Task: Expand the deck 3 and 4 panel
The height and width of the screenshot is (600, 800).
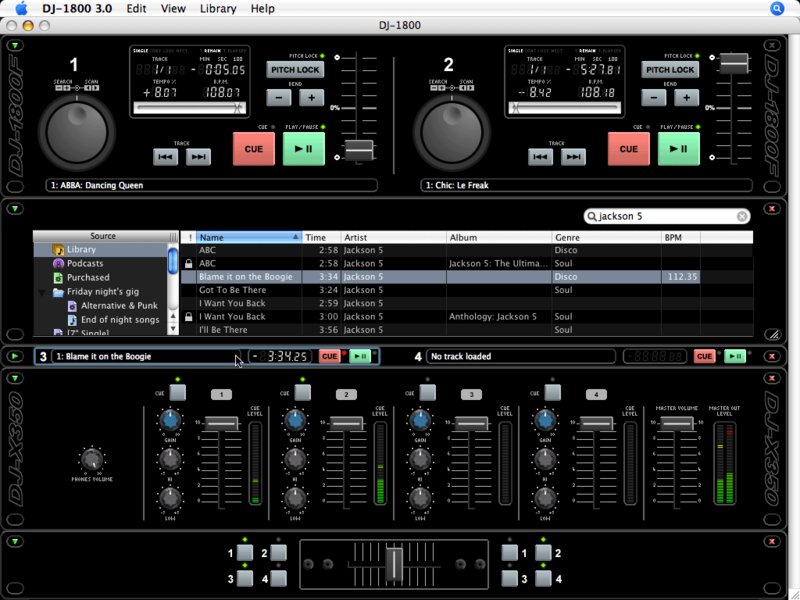Action: pyautogui.click(x=15, y=356)
